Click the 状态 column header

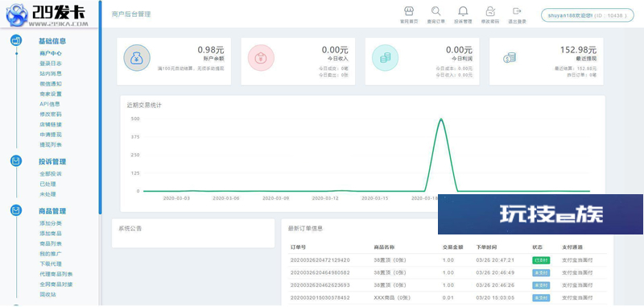point(537,247)
